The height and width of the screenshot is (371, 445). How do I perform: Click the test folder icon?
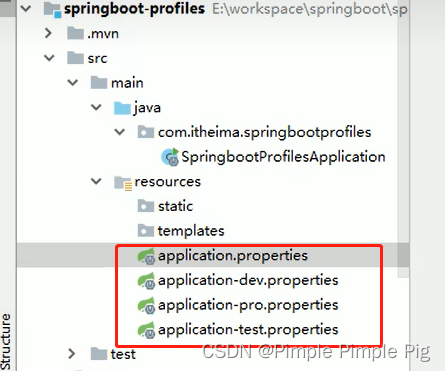click(x=99, y=354)
